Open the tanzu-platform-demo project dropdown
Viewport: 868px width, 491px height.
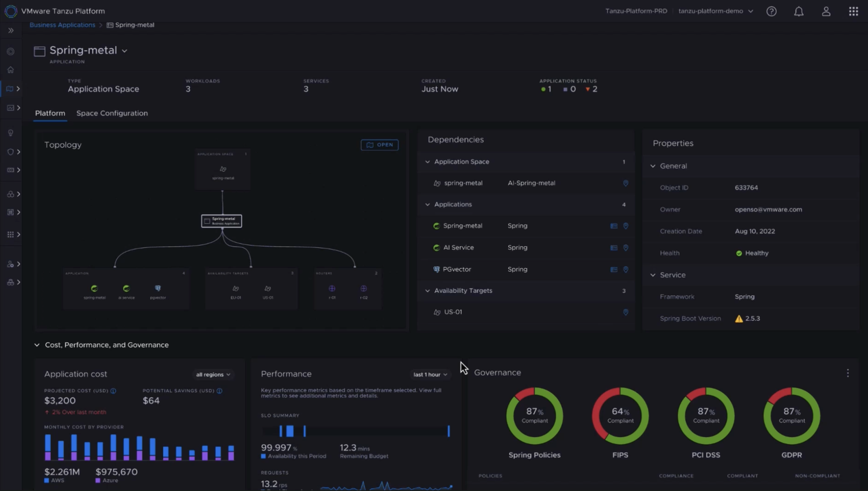point(716,11)
